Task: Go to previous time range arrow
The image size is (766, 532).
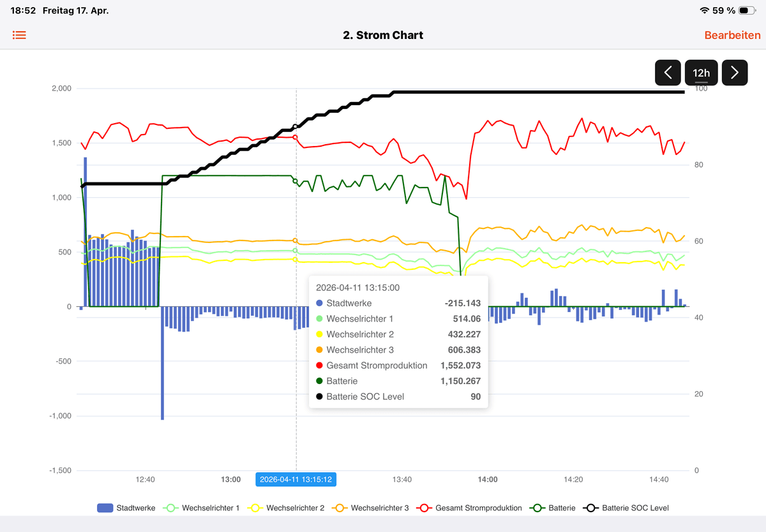Action: tap(668, 73)
